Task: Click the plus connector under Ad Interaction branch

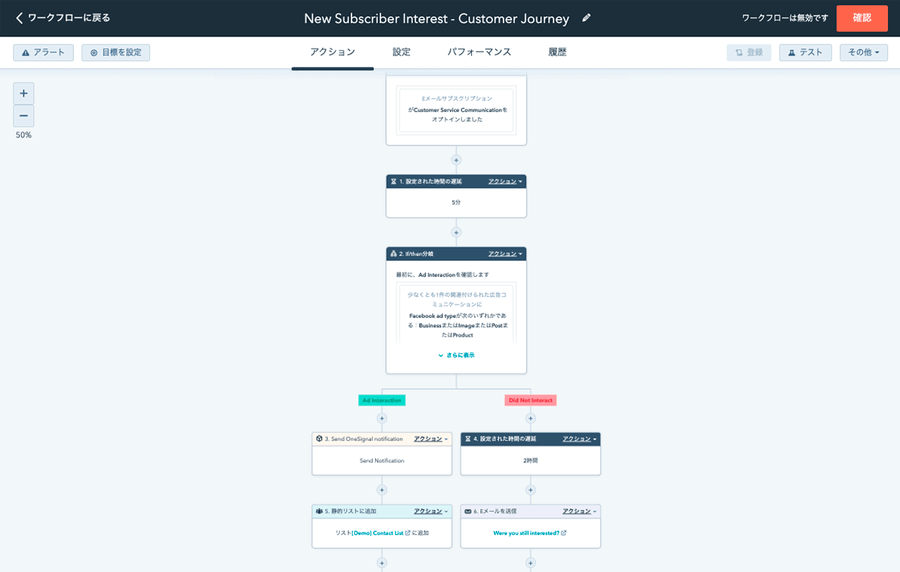Action: pos(381,418)
